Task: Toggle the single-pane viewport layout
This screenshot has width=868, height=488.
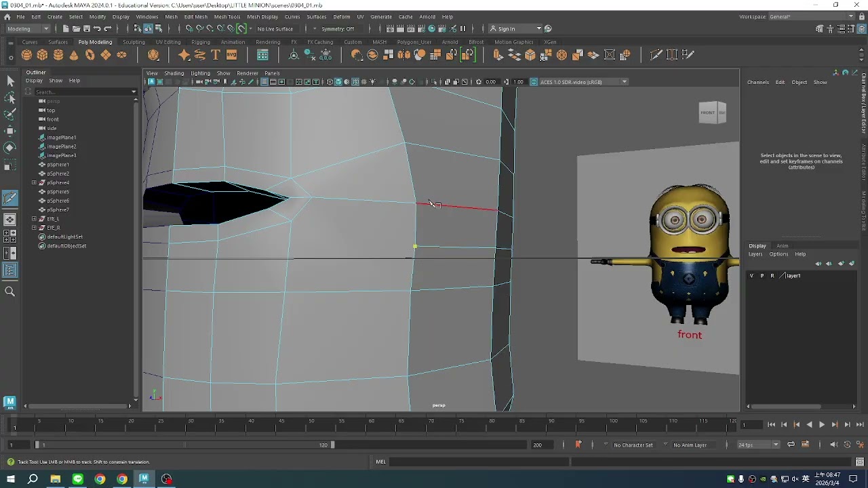Action: (x=10, y=220)
